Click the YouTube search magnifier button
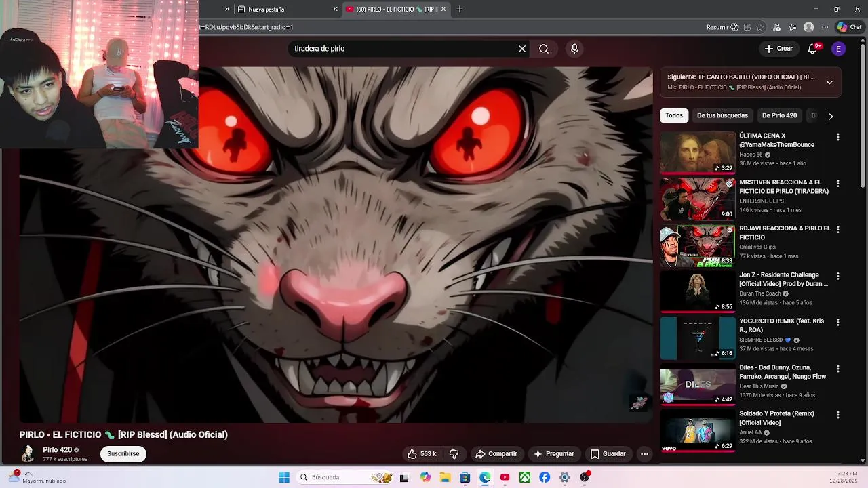Screen dimensions: 868x488 544,49
